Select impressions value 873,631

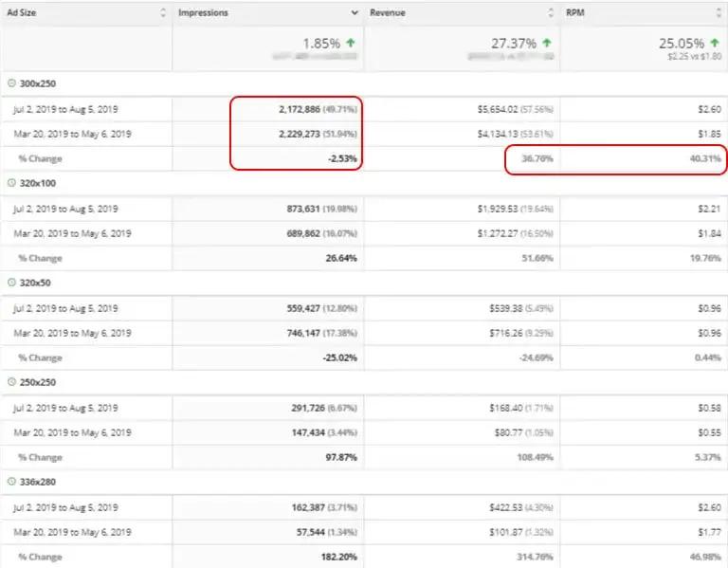(303, 209)
